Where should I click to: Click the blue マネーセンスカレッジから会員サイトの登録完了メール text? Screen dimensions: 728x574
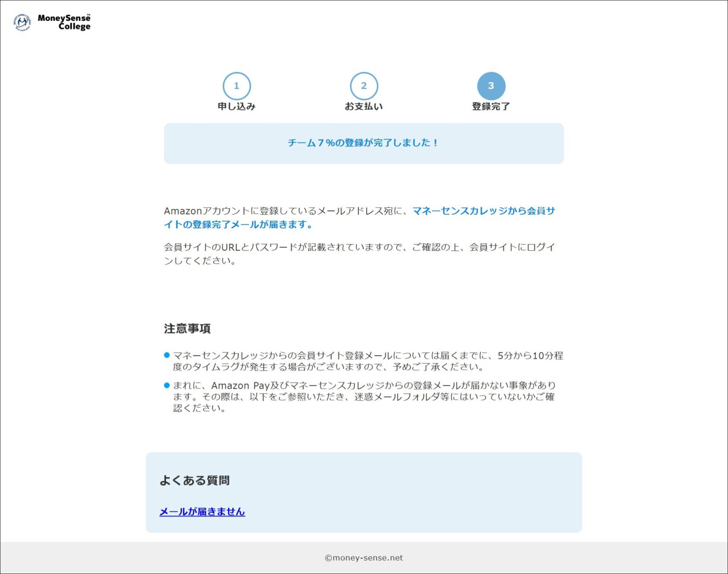360,217
